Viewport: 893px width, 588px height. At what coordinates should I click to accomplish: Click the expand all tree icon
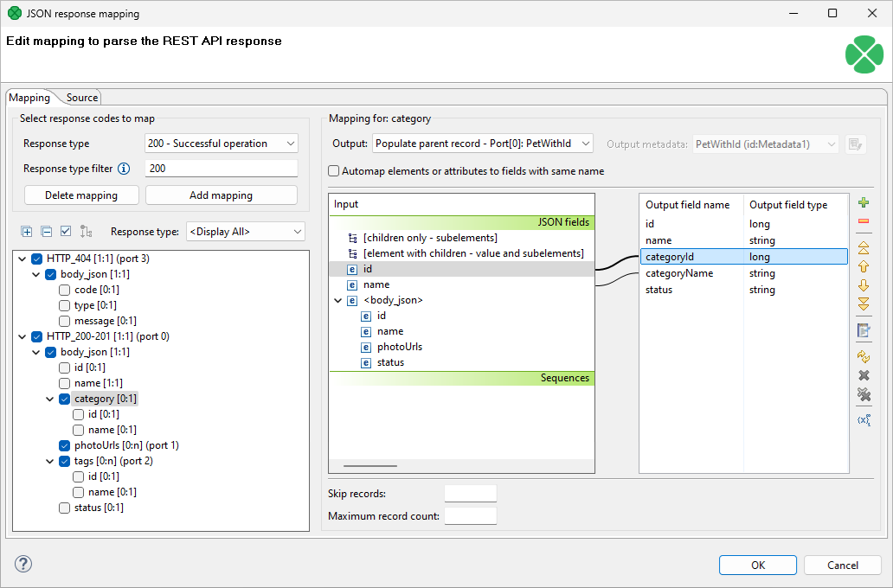[27, 232]
